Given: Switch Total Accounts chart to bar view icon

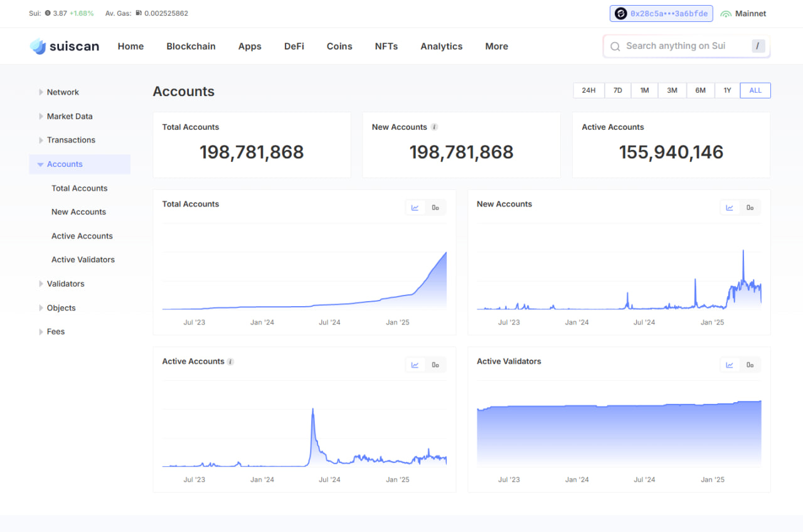Looking at the screenshot, I should pos(435,208).
